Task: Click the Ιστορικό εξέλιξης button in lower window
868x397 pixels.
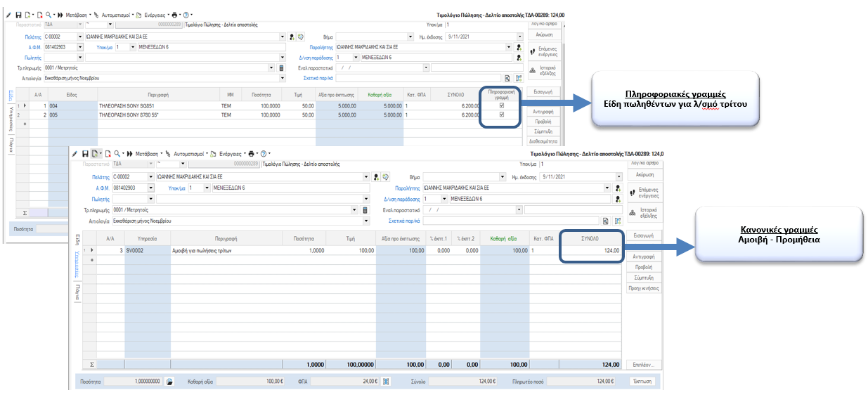Action: click(x=644, y=213)
